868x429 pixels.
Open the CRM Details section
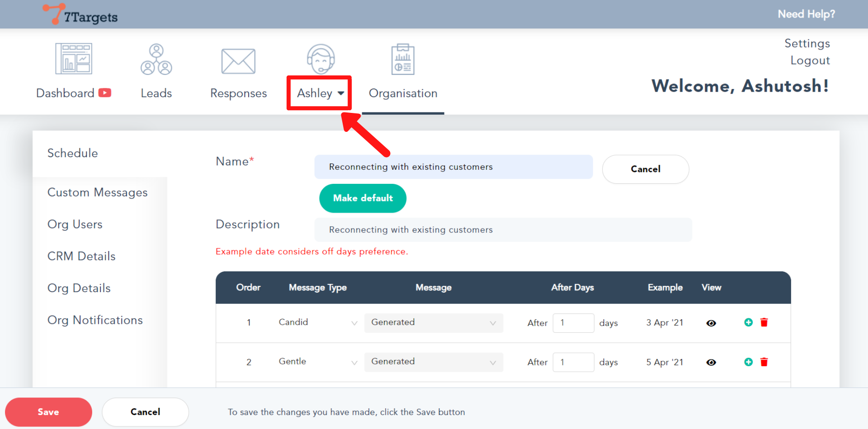[81, 256]
